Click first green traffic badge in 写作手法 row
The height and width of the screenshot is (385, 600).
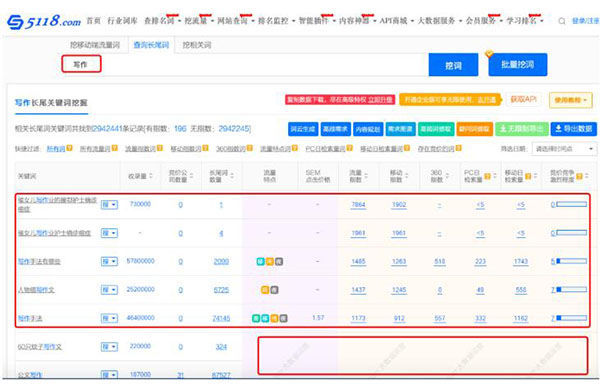tap(256, 318)
